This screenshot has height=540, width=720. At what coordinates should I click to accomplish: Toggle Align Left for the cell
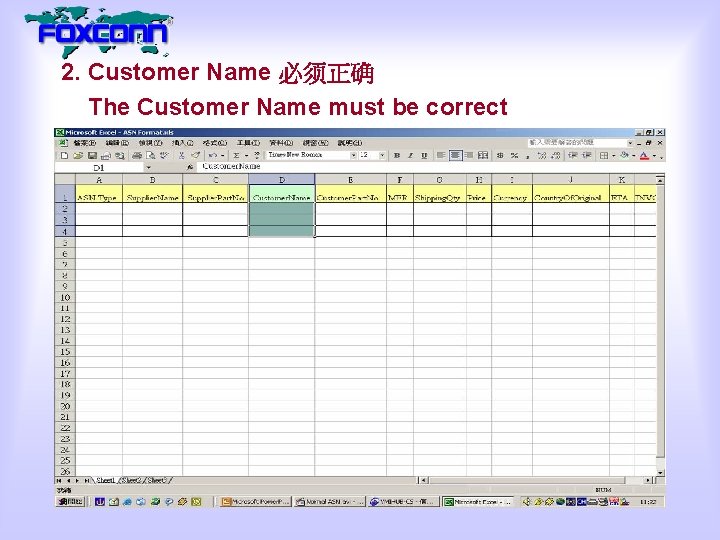pos(441,156)
